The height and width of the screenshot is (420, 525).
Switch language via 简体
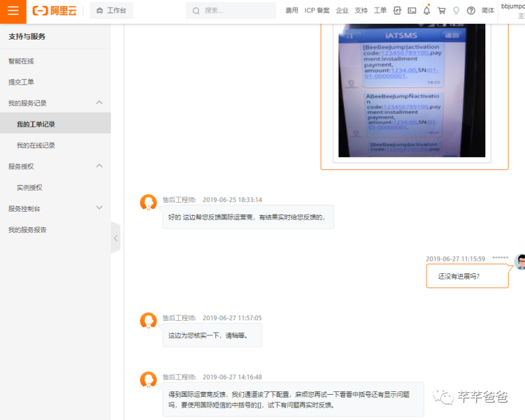point(488,11)
